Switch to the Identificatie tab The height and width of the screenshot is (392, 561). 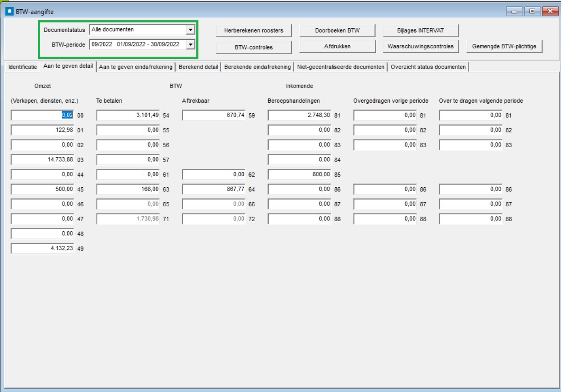23,67
